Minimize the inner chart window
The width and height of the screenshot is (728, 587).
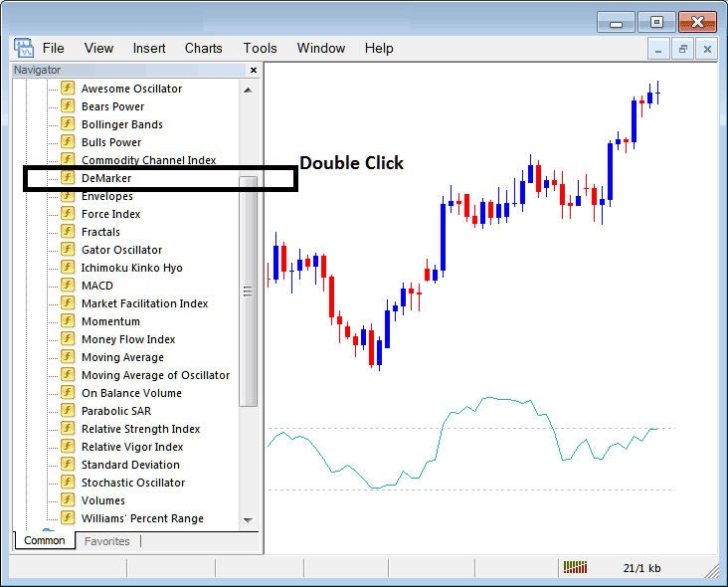(658, 49)
